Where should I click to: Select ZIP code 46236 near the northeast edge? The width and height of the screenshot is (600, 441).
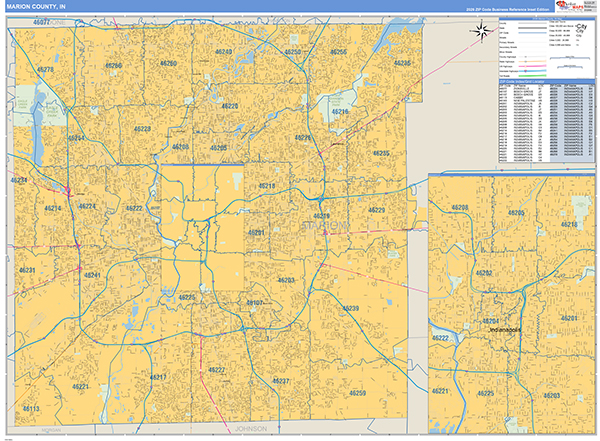402,63
